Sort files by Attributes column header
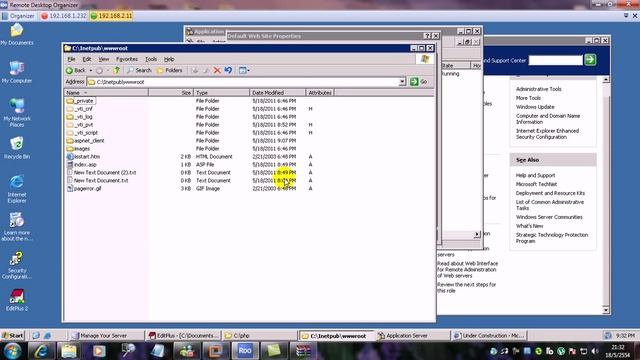The height and width of the screenshot is (360, 640). point(320,93)
